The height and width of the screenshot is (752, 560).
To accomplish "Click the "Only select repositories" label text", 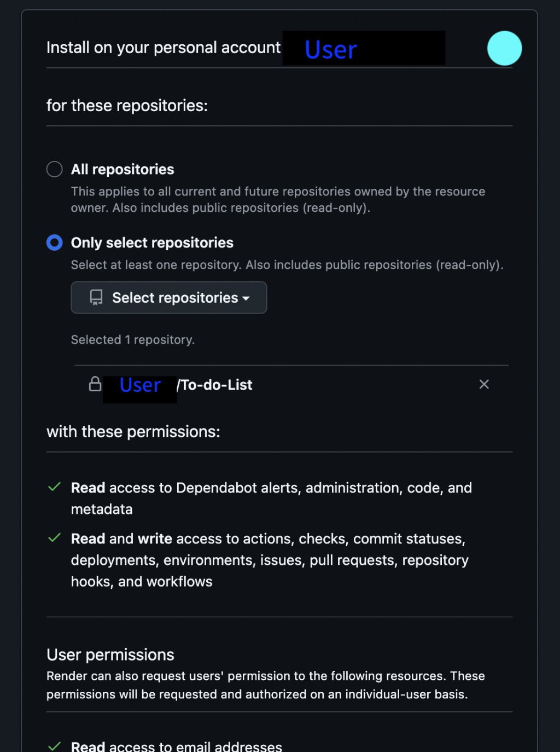I will click(x=152, y=242).
